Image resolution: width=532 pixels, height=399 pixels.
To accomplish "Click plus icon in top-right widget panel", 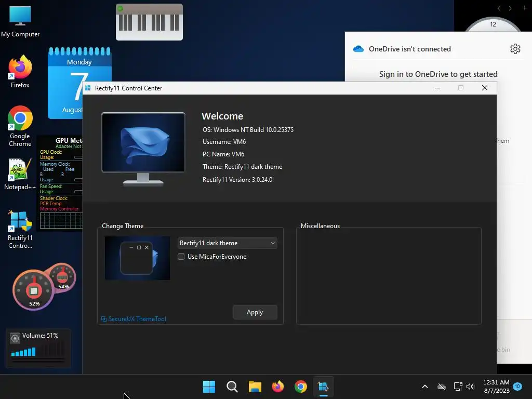I will [x=524, y=8].
